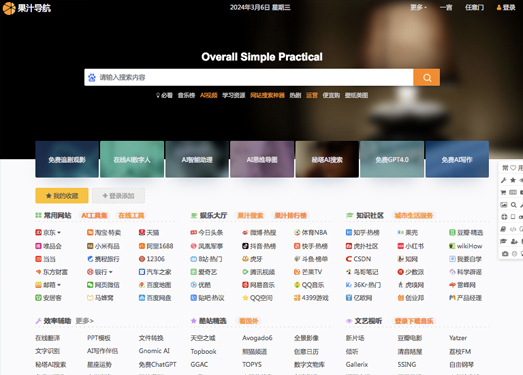Open 腾讯视频 site link

point(258,272)
